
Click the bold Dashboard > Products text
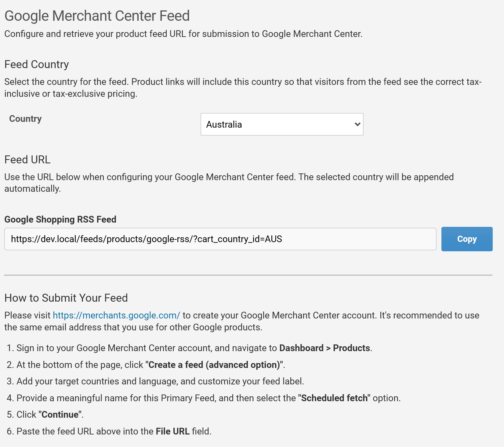point(325,348)
